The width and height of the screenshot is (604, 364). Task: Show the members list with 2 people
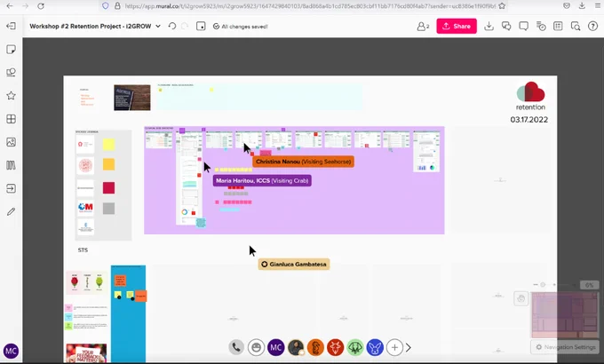423,27
